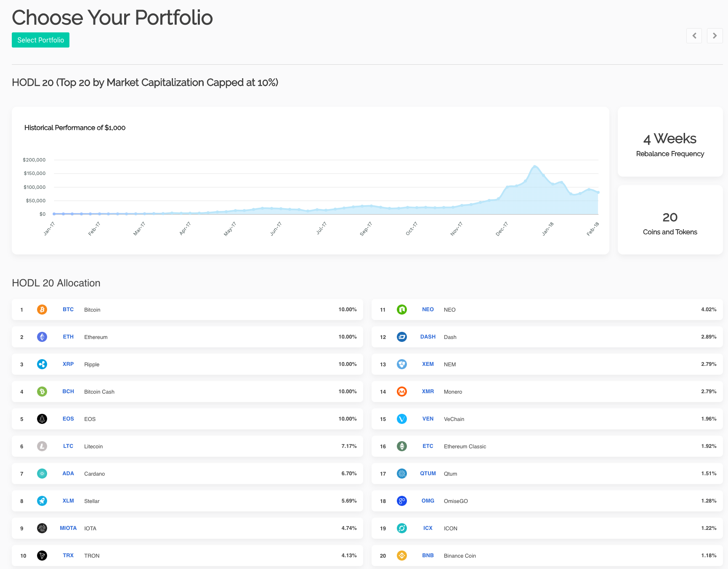Open the ADA ticker link
The height and width of the screenshot is (569, 728).
pos(68,474)
